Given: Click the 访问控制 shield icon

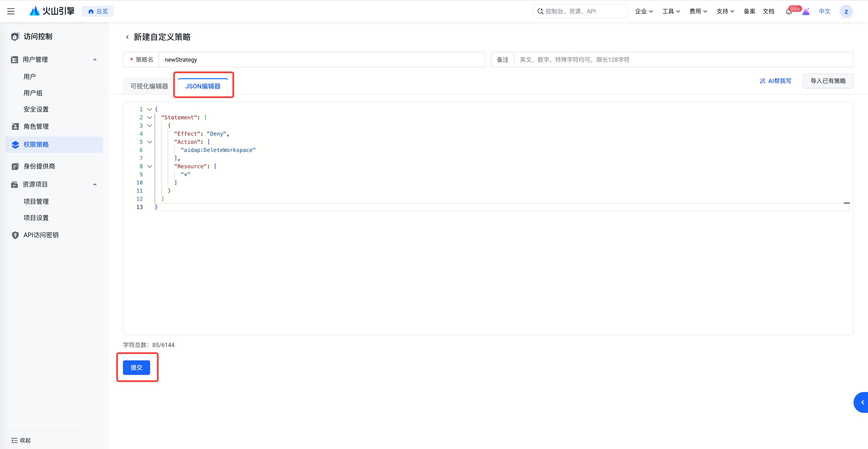Looking at the screenshot, I should point(15,37).
